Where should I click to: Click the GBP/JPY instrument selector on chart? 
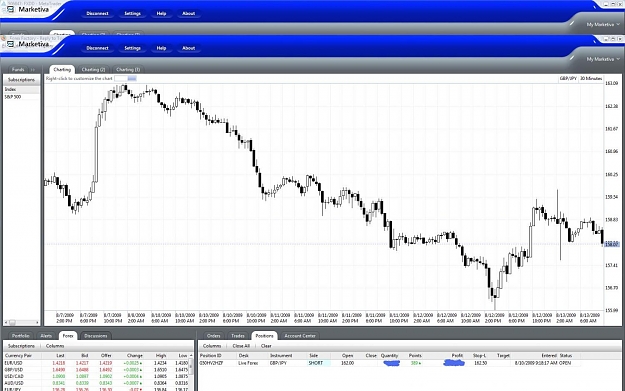point(568,79)
